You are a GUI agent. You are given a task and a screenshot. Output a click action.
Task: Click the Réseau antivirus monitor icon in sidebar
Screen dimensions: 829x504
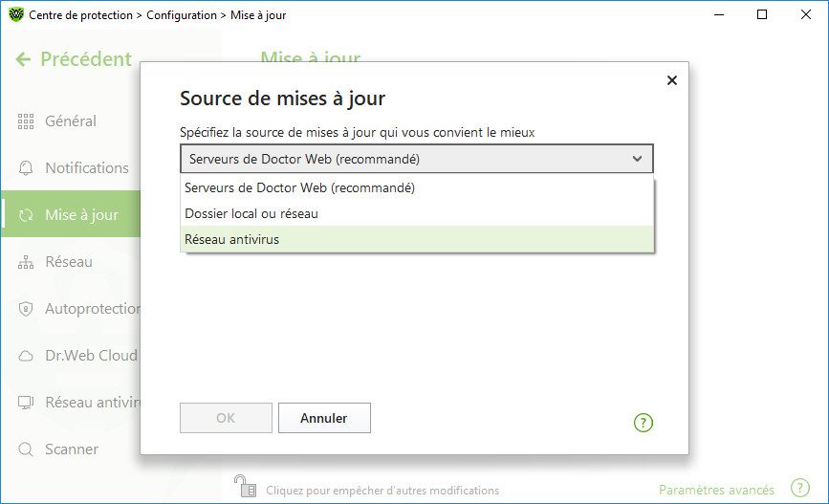pos(26,403)
